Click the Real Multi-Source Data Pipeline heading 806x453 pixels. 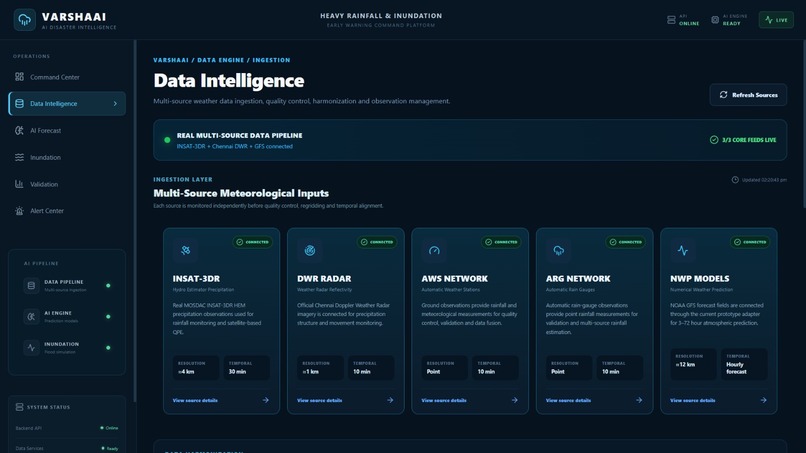[x=240, y=136]
